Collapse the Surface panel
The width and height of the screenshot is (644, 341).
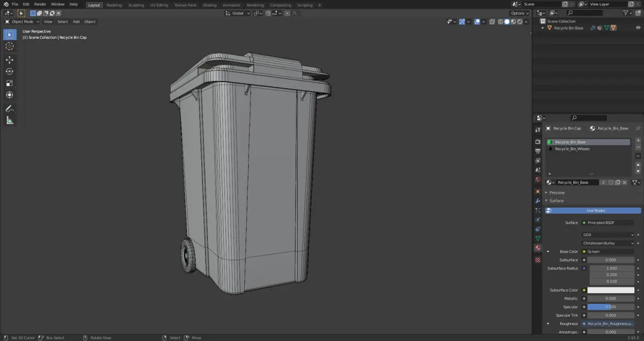coord(556,201)
